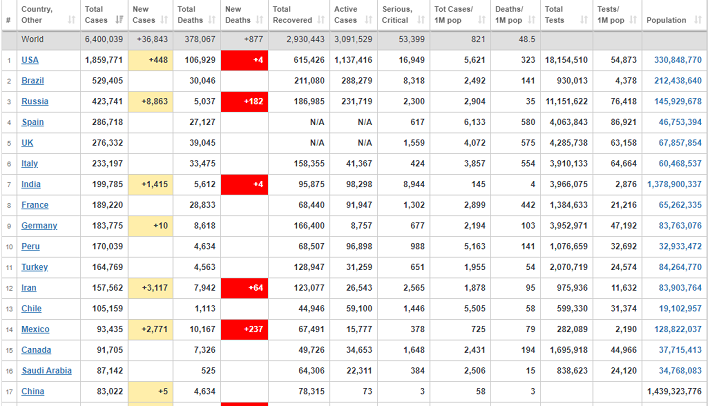Viewport: 710px width, 406px height.
Task: Select Russia new cases +8,863 cell
Action: 150,101
